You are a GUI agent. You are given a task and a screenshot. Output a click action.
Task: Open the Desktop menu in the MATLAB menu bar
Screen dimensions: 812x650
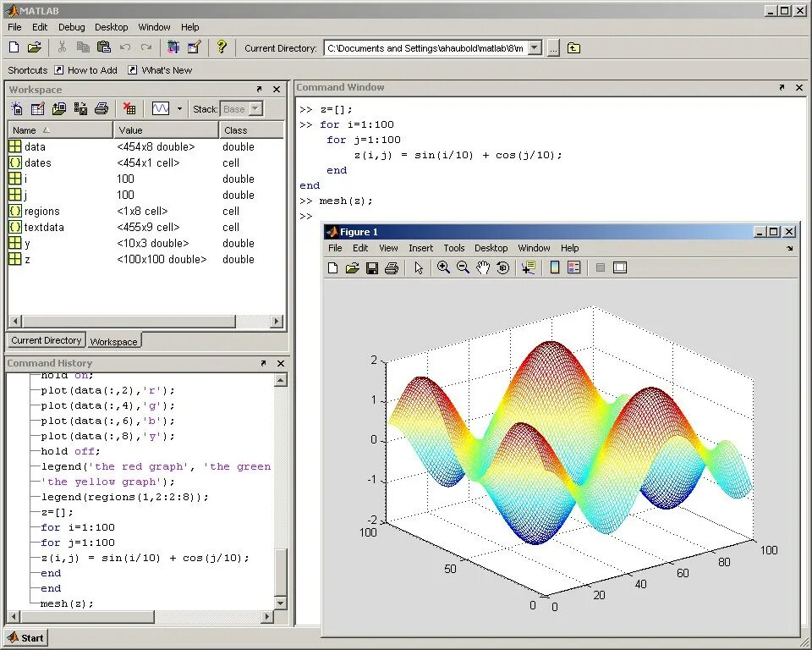(112, 27)
